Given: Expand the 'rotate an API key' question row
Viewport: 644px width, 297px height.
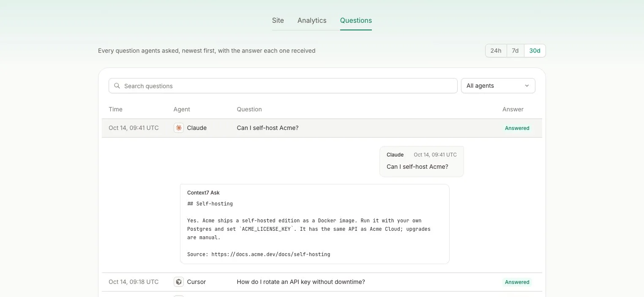Looking at the screenshot, I should (x=322, y=282).
